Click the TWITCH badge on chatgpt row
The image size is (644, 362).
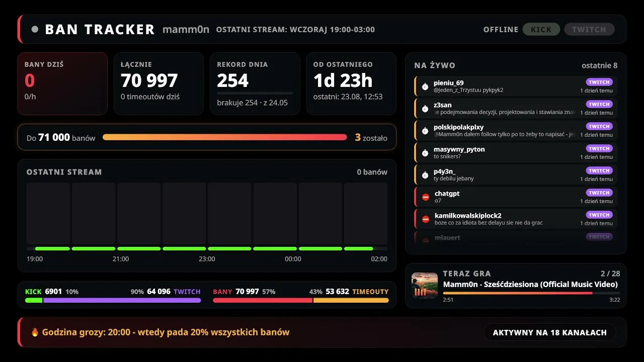click(x=599, y=193)
